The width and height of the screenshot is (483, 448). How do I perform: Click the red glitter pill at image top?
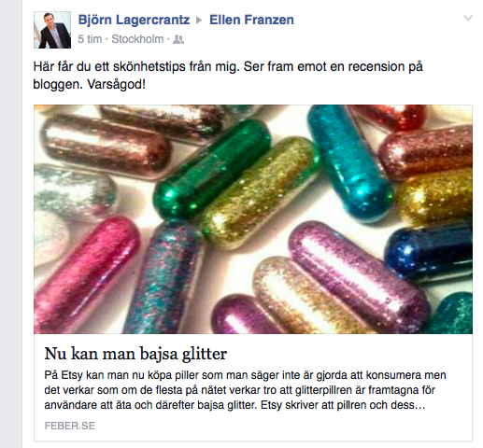(x=391, y=117)
